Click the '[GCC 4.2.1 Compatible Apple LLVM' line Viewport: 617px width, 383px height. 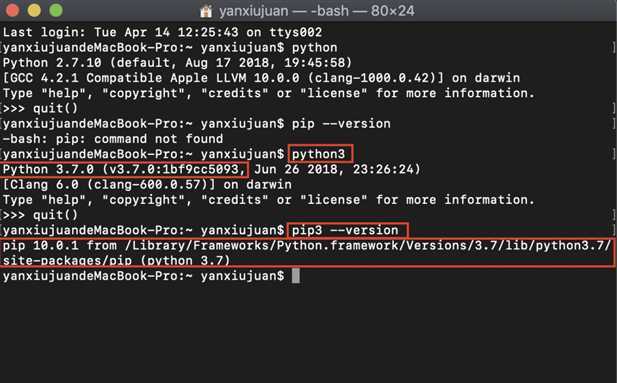[261, 78]
